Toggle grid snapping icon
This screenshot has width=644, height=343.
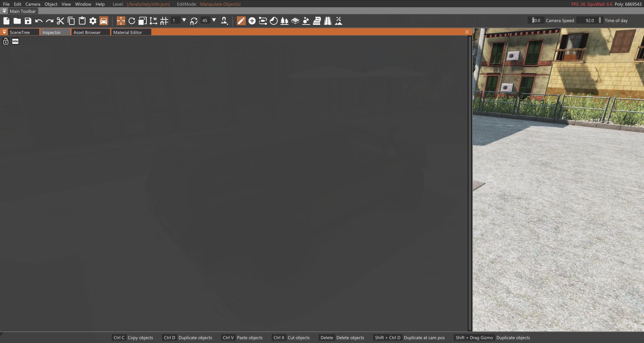[x=164, y=21]
